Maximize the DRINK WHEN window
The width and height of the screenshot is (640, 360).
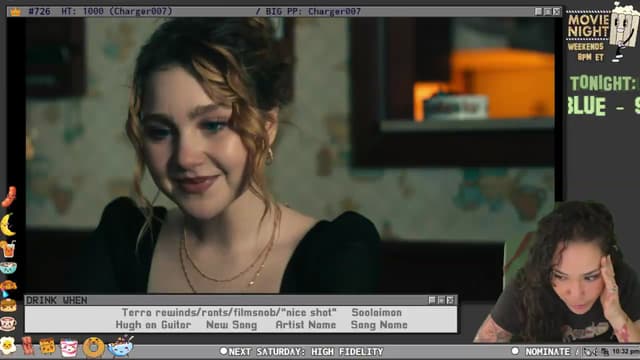pos(441,300)
